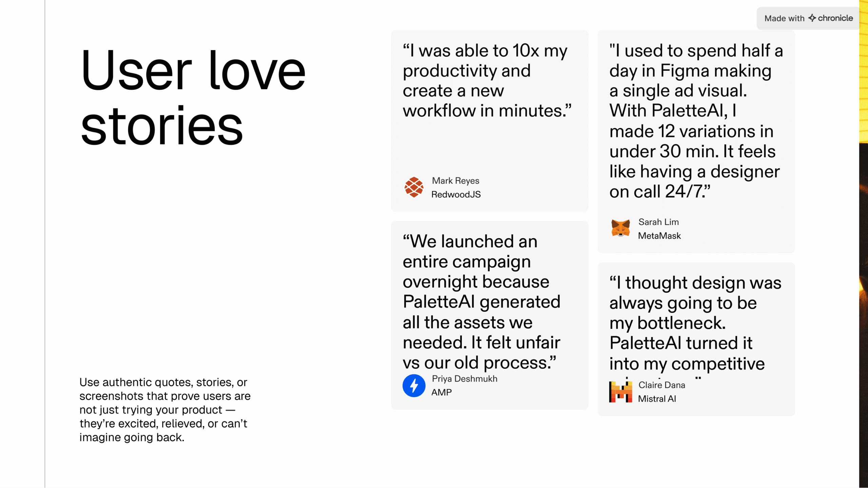Click the MetaMask fox logo

pyautogui.click(x=620, y=228)
